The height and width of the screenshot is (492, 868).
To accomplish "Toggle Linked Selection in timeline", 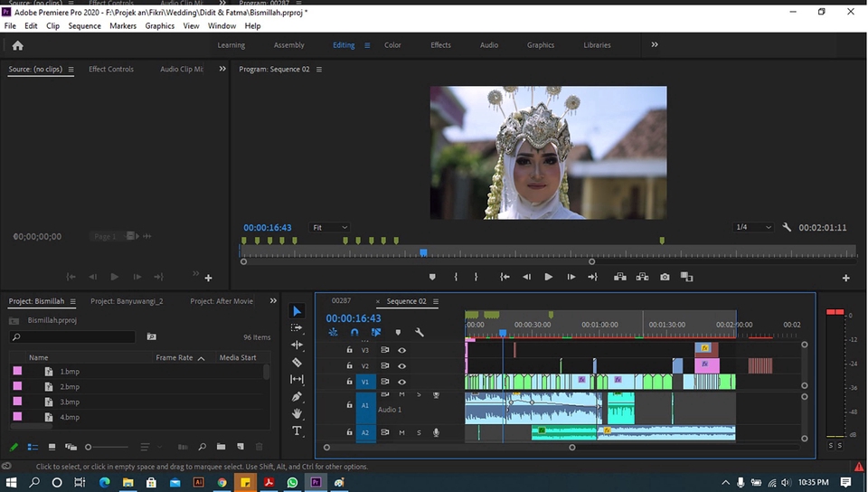I will 376,332.
